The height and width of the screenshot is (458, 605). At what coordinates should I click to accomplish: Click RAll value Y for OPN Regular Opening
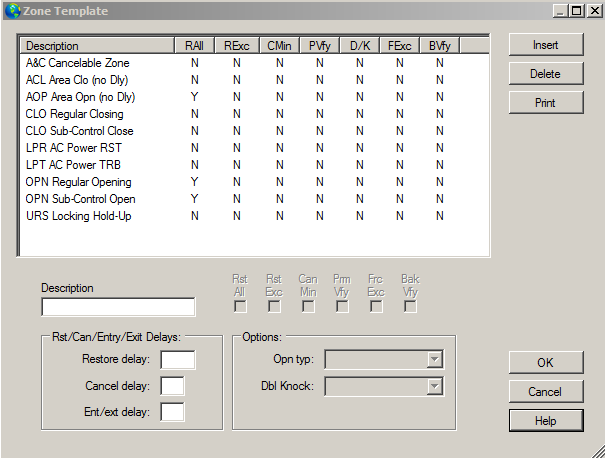[x=194, y=182]
